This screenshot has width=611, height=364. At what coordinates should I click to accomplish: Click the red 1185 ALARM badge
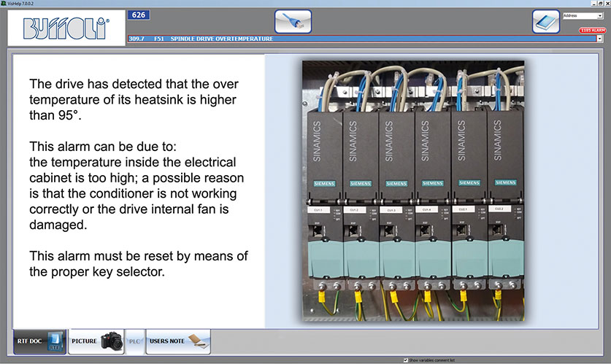[592, 31]
